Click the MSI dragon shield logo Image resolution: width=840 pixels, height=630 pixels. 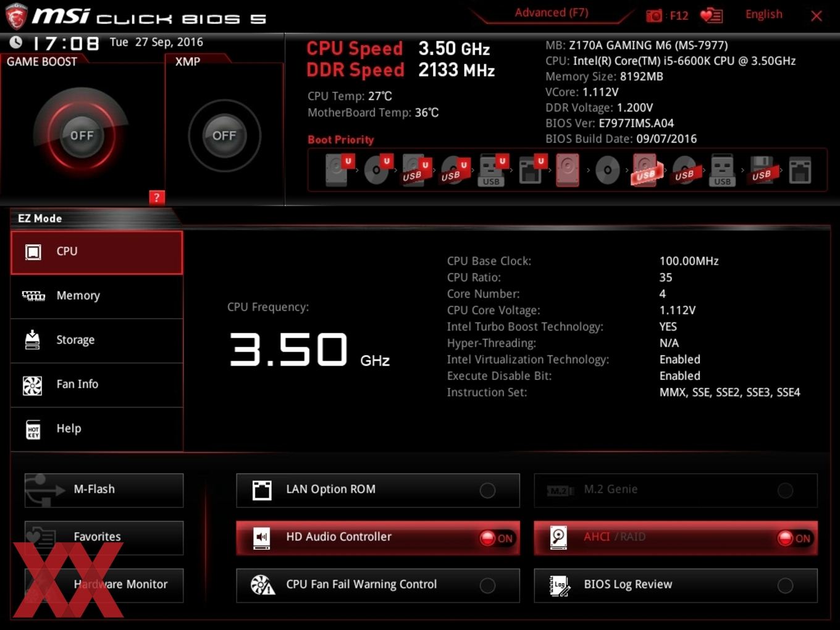click(x=15, y=16)
